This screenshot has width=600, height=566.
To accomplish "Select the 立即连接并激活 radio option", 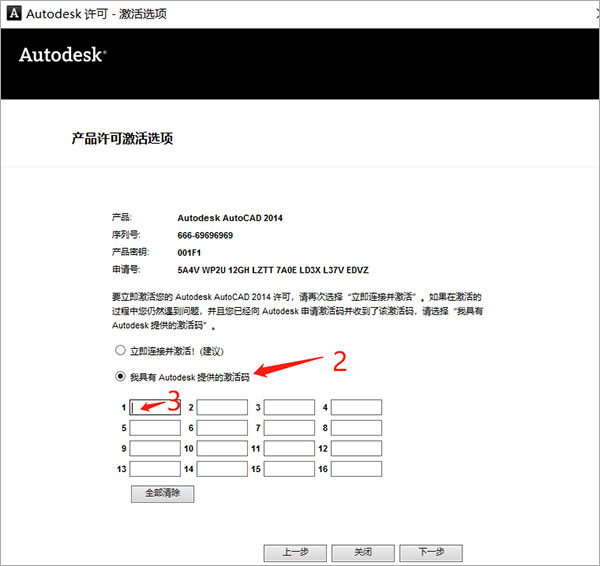I will [120, 350].
